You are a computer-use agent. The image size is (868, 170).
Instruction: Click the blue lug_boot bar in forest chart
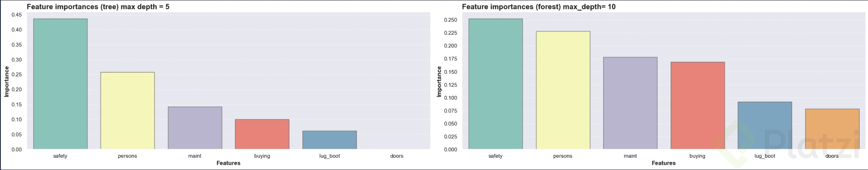(764, 125)
